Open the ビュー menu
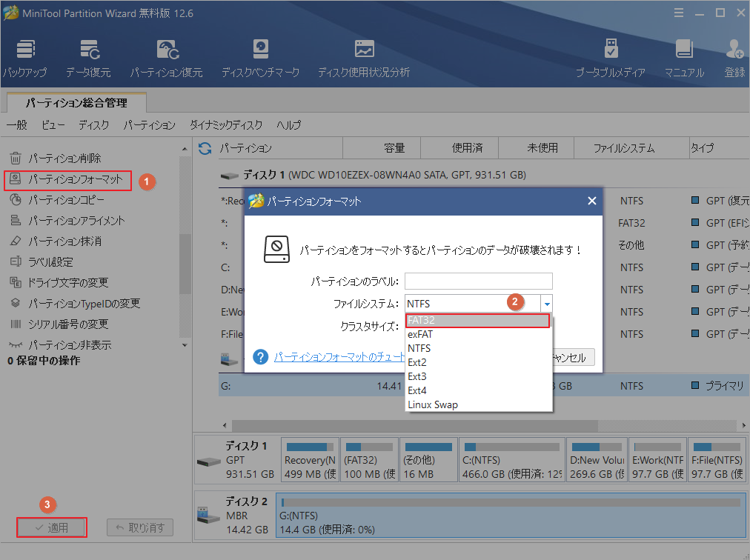Viewport: 750px width, 560px height. 53,125
